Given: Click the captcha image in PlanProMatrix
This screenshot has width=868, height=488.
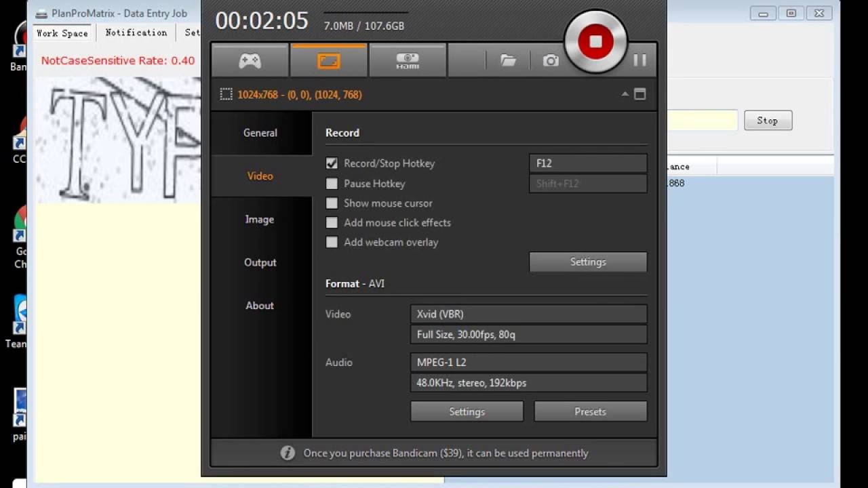Looking at the screenshot, I should (x=119, y=140).
